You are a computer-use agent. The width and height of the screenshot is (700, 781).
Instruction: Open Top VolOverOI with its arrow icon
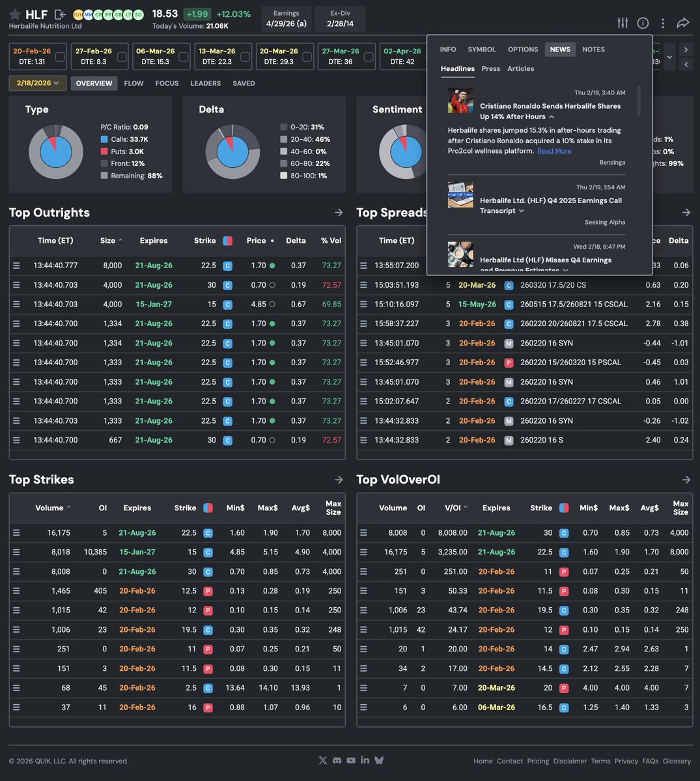686,480
